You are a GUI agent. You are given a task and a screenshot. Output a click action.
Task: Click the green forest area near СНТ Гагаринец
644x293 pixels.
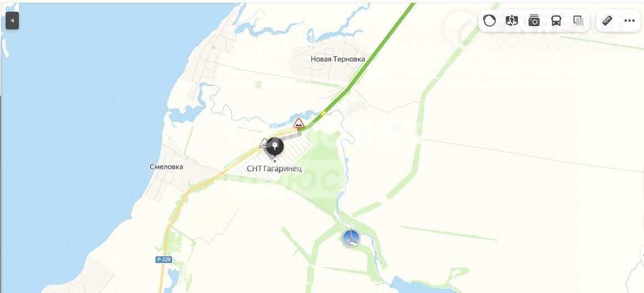pyautogui.click(x=324, y=173)
